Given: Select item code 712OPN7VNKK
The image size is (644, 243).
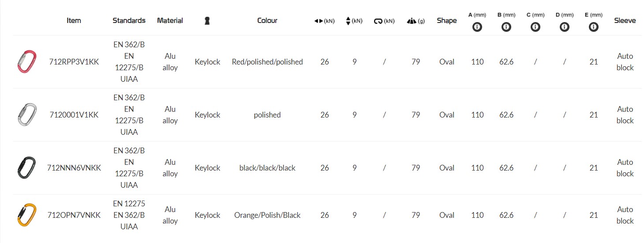Looking at the screenshot, I should tap(74, 215).
